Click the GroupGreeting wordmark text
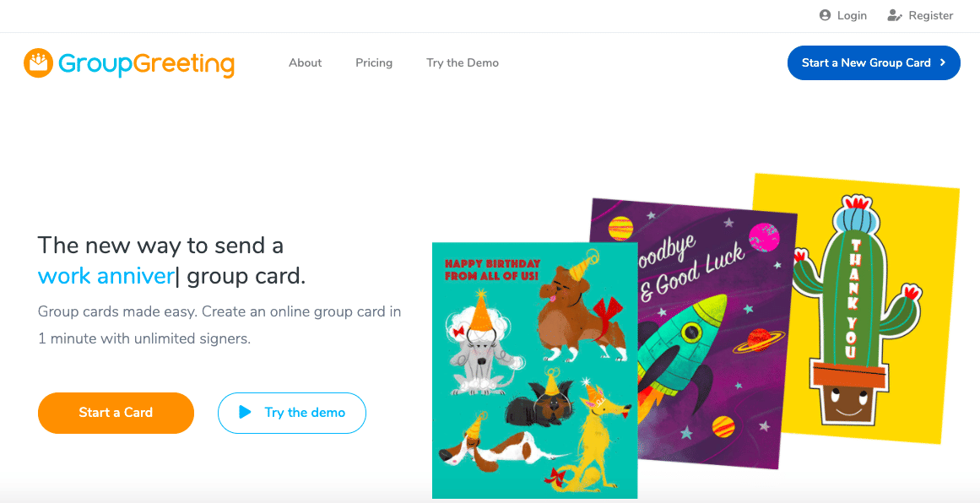980x503 pixels. [x=146, y=64]
